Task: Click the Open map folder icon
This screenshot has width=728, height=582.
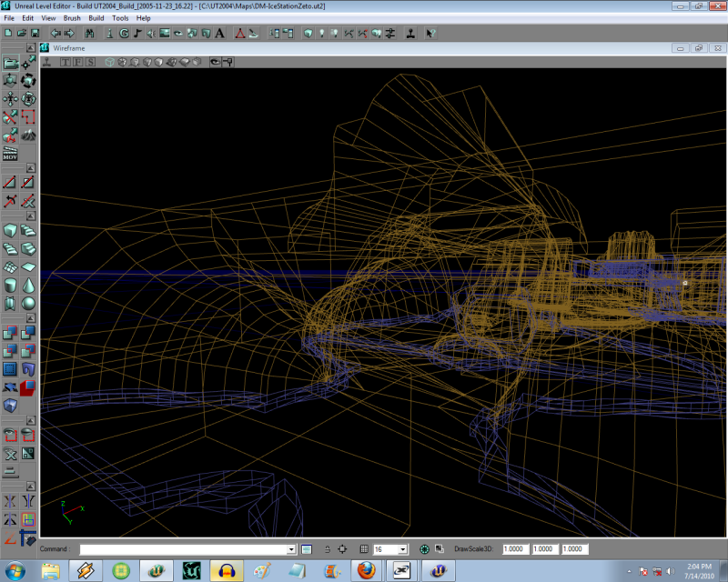Action: pos(21,34)
